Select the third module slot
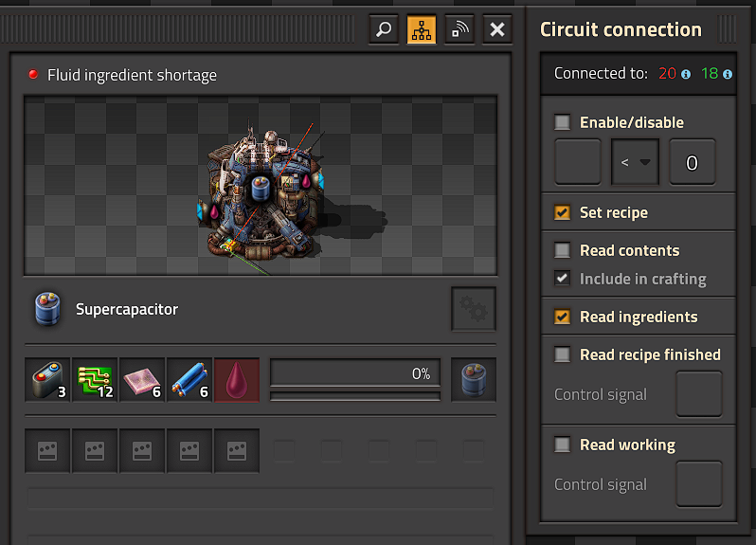 (x=142, y=451)
